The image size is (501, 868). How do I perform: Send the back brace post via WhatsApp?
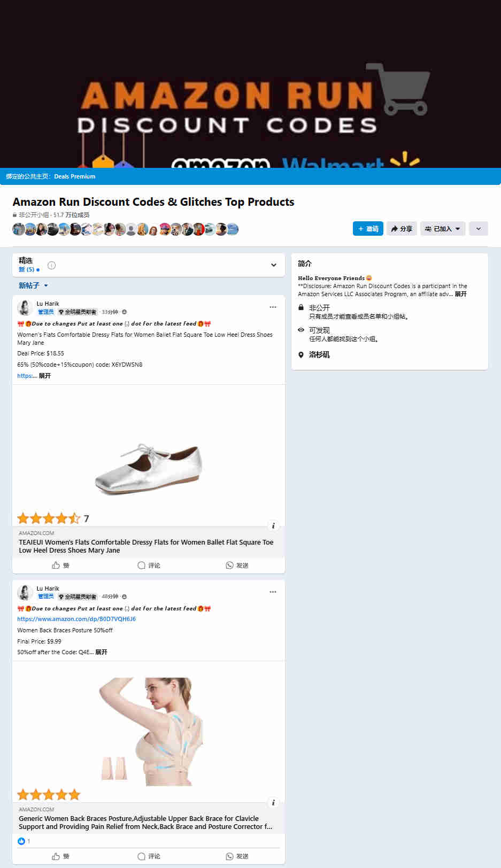(x=237, y=856)
